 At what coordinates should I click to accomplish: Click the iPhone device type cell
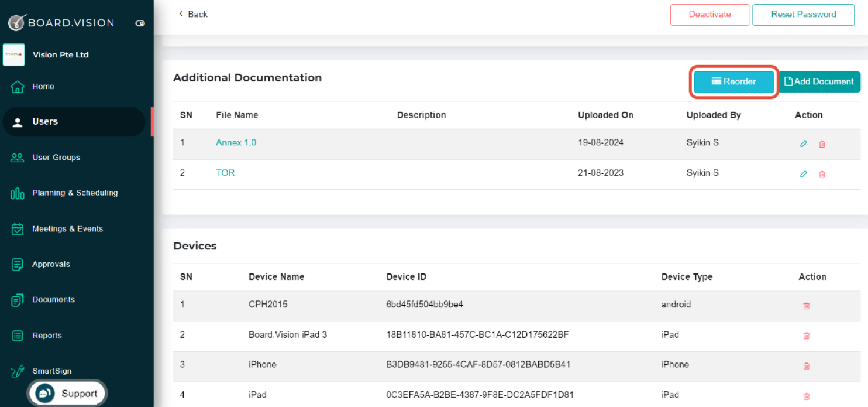click(675, 365)
